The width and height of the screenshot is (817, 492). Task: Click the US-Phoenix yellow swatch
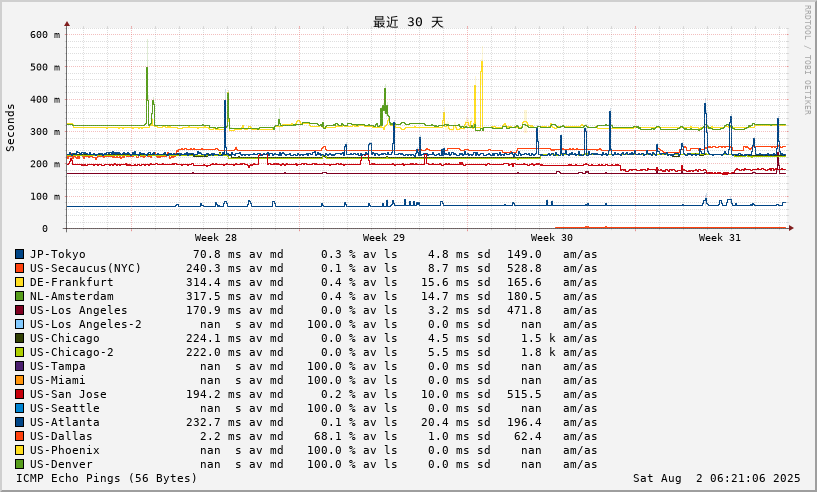click(19, 450)
